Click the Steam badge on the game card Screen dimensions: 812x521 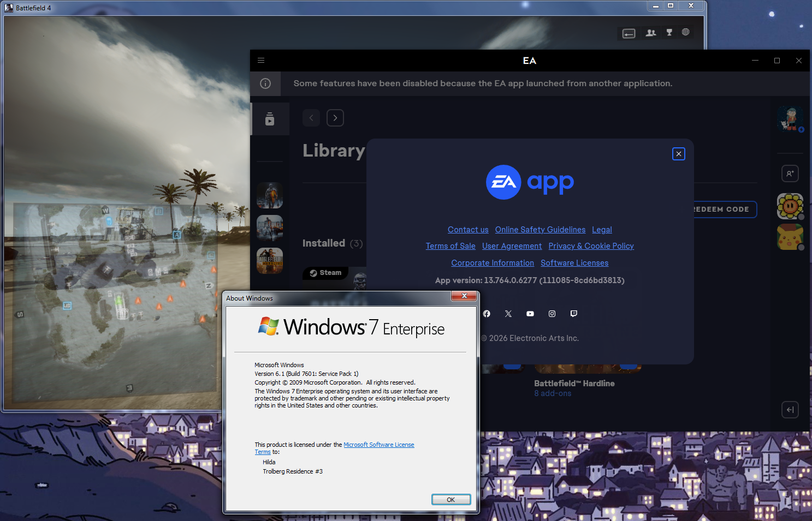click(326, 273)
